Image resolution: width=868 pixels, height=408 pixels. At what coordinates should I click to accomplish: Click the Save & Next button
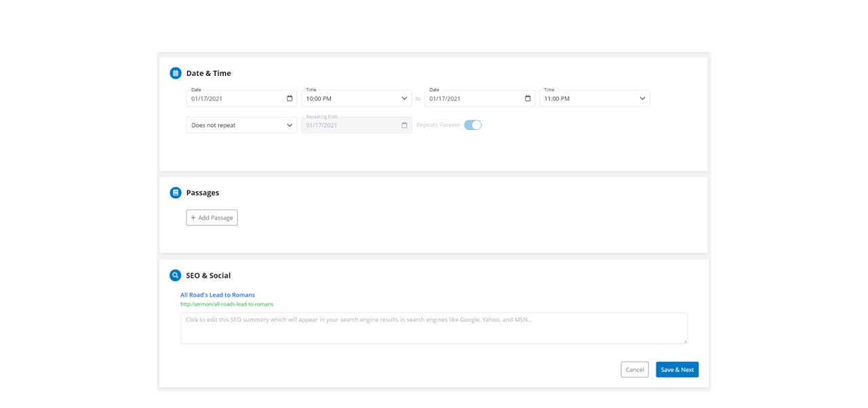click(x=677, y=369)
